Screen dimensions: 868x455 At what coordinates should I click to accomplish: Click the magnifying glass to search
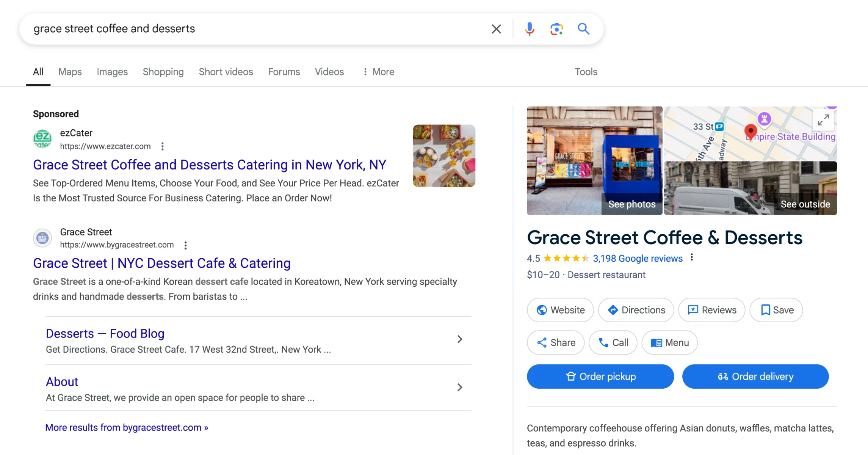[x=583, y=29]
